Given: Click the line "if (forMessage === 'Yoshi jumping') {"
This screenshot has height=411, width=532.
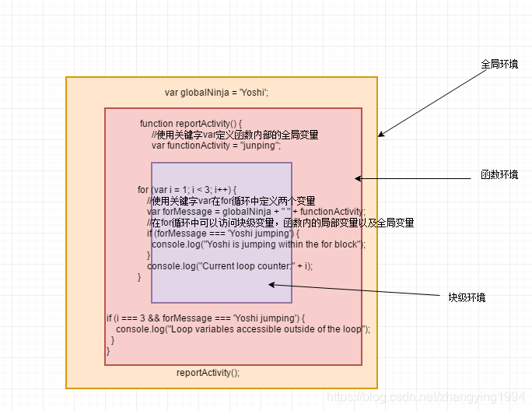Looking at the screenshot, I should tap(223, 234).
